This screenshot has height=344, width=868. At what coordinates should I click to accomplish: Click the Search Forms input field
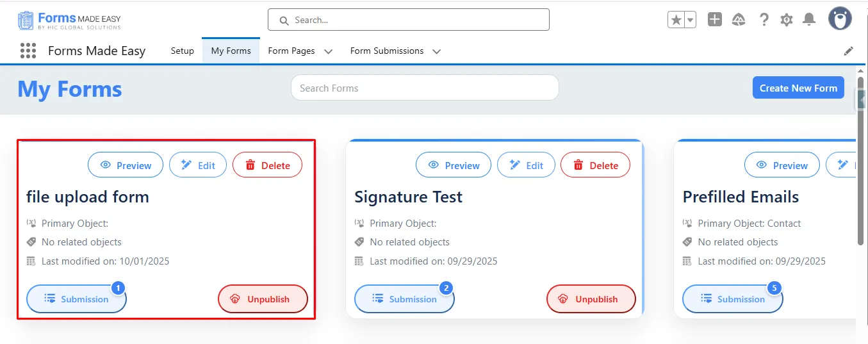pos(425,88)
